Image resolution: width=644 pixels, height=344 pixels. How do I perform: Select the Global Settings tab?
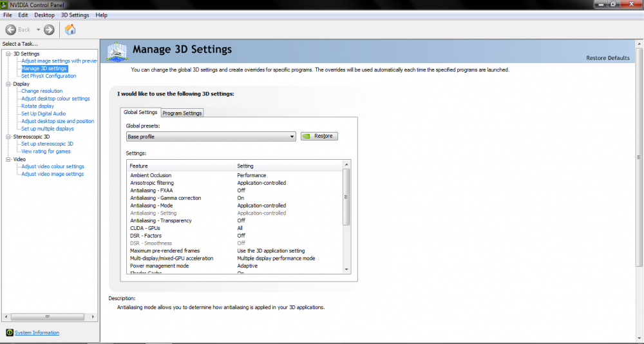[x=140, y=112]
